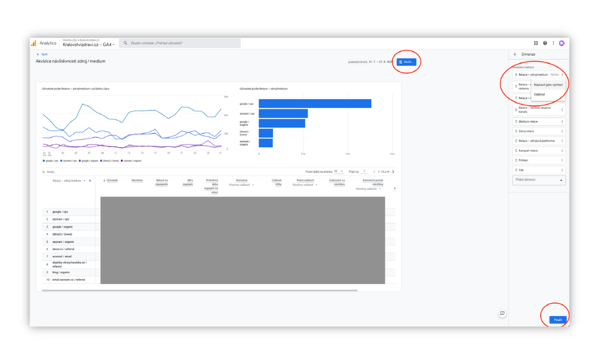
Task: Sort by the Celkové tržby column header
Action: point(277,182)
